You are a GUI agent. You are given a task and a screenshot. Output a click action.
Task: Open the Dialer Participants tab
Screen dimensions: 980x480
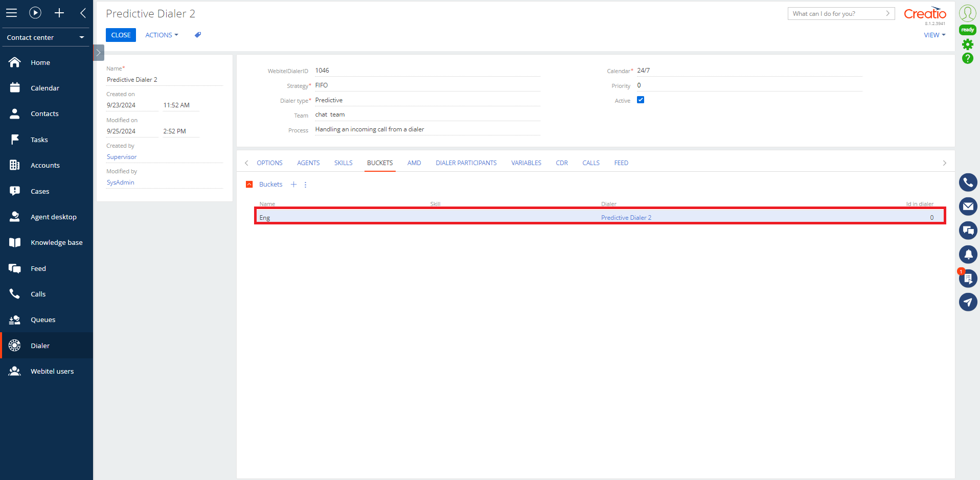click(466, 163)
